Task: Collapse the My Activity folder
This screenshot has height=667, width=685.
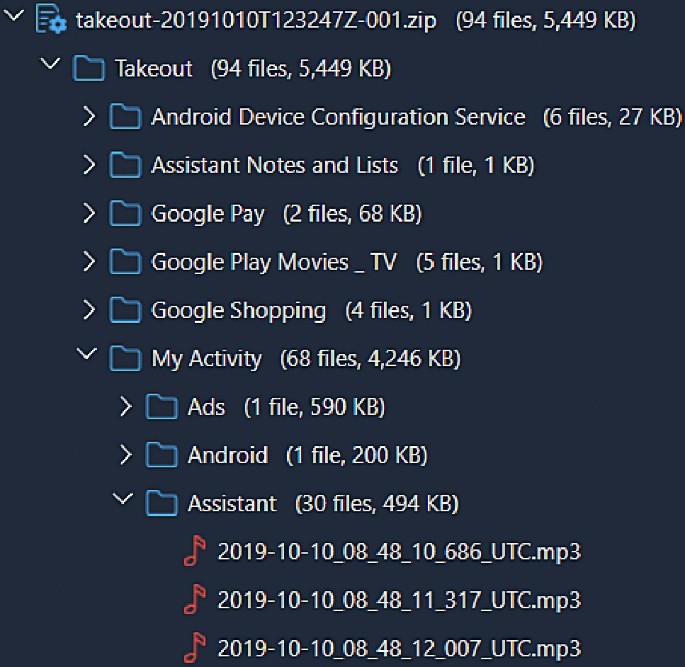Action: 89,358
